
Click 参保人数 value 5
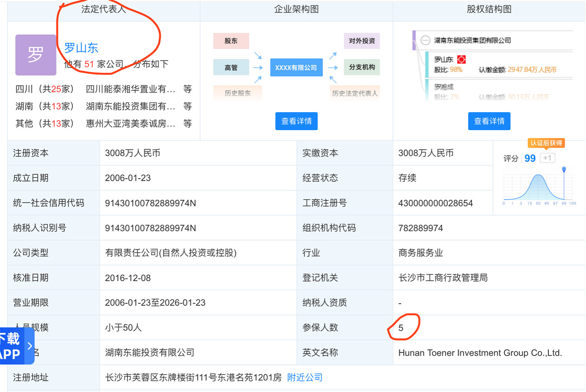click(x=401, y=328)
